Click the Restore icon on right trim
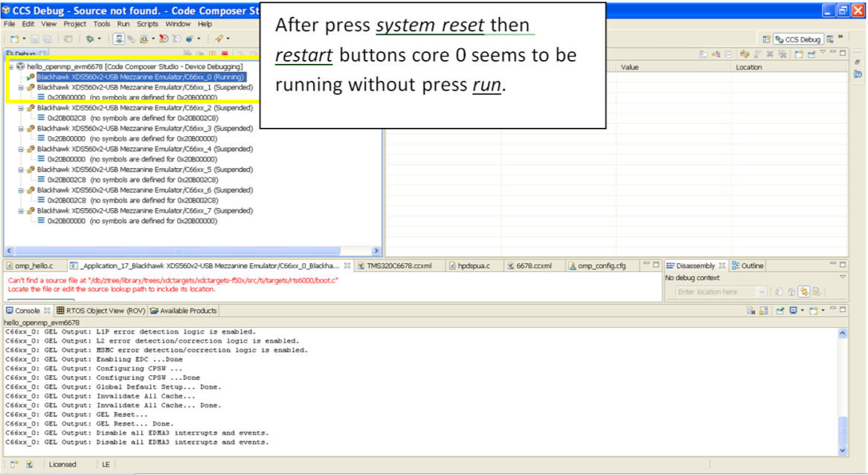This screenshot has width=868, height=475. (x=857, y=62)
